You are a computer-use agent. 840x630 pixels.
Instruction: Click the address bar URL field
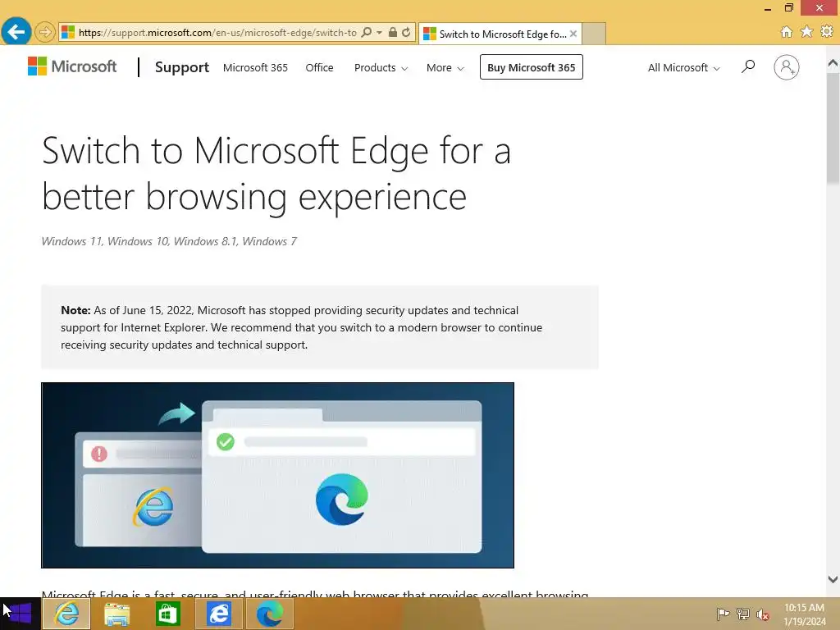(217, 32)
